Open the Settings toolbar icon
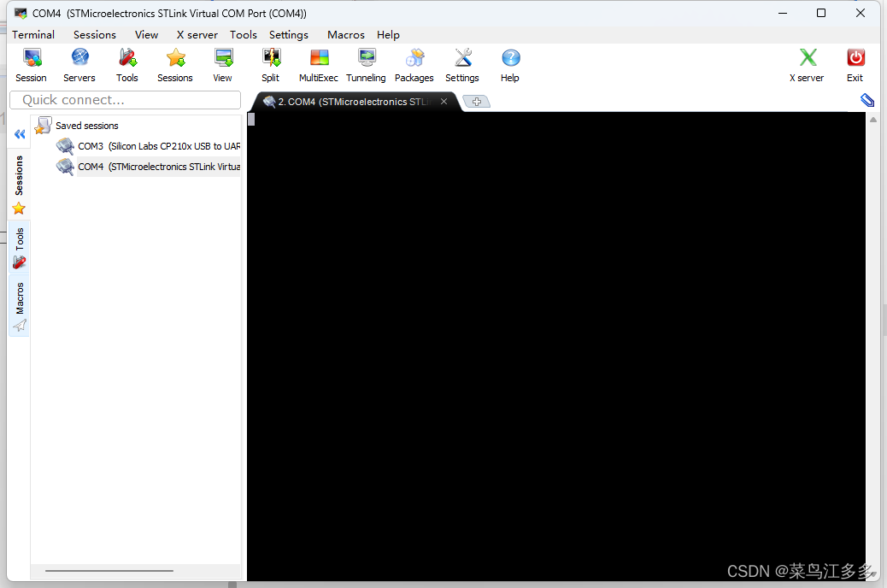This screenshot has width=887, height=588. pos(462,65)
